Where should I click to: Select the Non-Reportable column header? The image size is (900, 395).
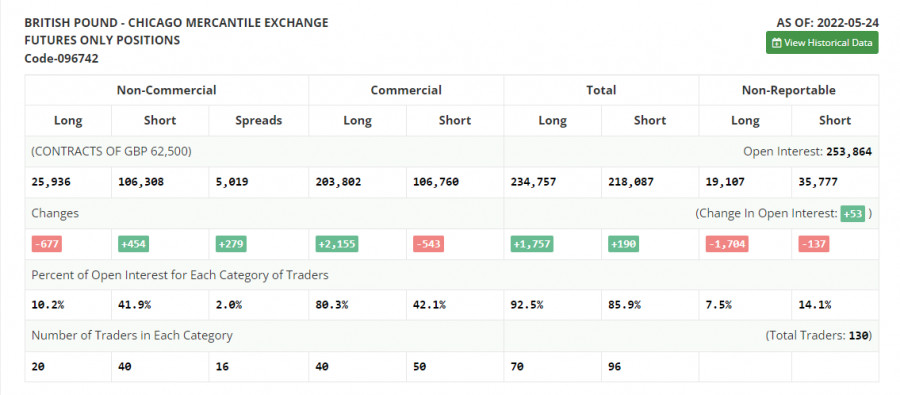click(x=789, y=90)
